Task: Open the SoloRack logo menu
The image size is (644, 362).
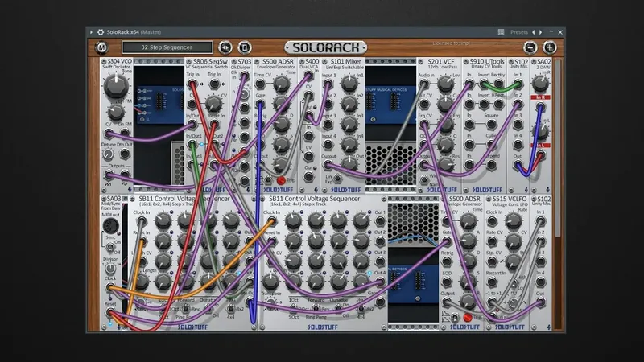Action: [x=326, y=47]
